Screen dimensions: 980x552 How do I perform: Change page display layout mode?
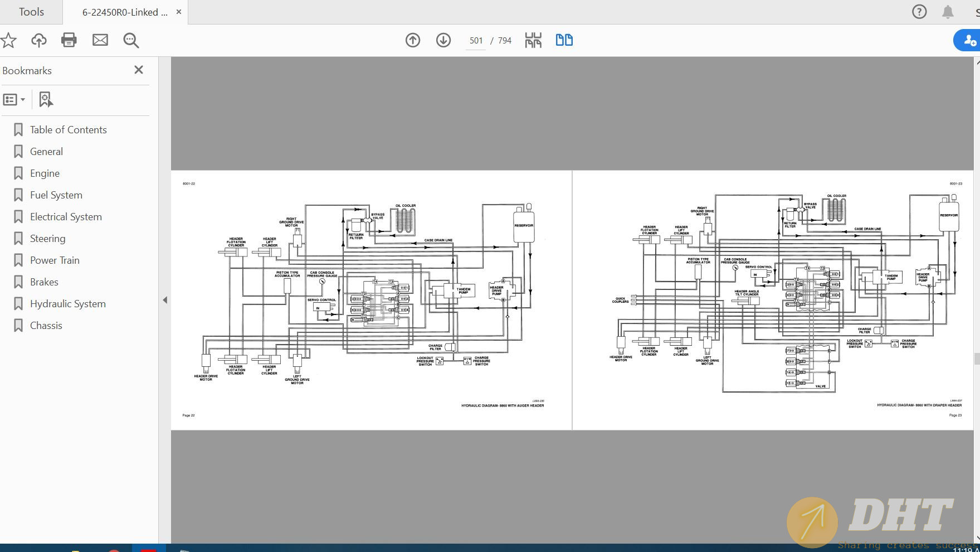[x=533, y=40]
